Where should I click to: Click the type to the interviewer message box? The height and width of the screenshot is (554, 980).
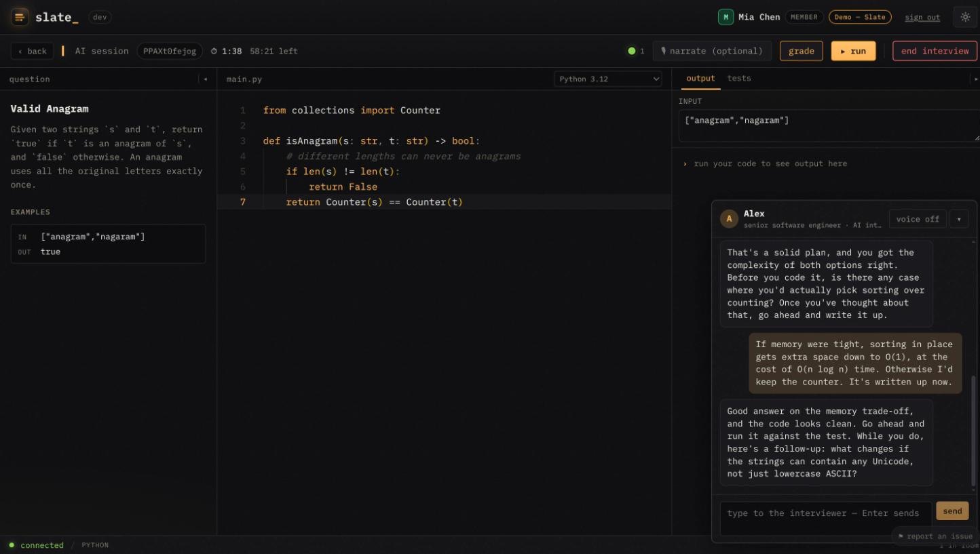pyautogui.click(x=825, y=519)
